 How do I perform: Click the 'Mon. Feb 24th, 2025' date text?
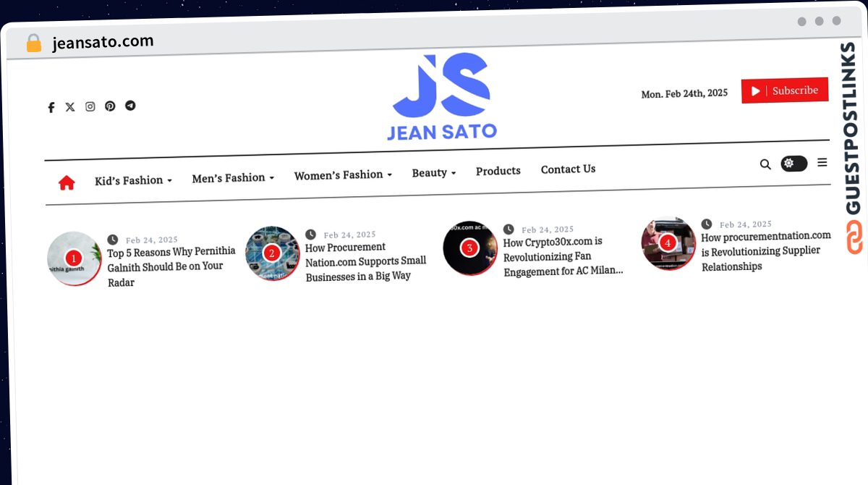coord(684,93)
